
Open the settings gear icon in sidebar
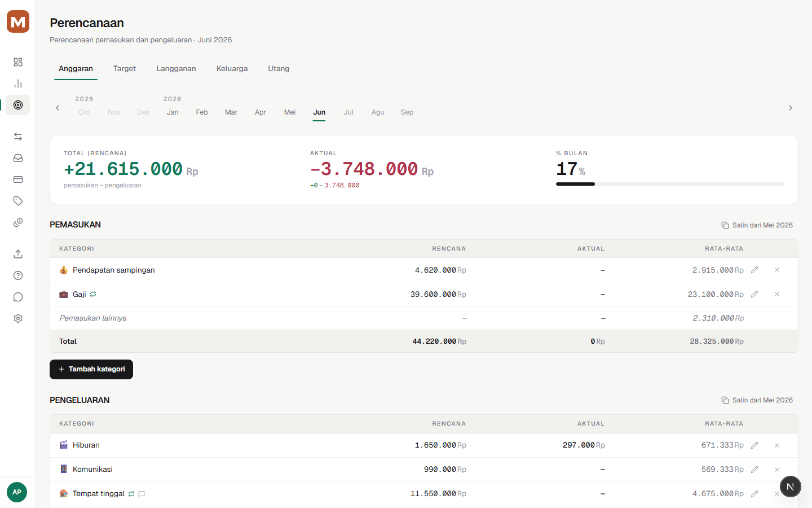click(x=18, y=318)
